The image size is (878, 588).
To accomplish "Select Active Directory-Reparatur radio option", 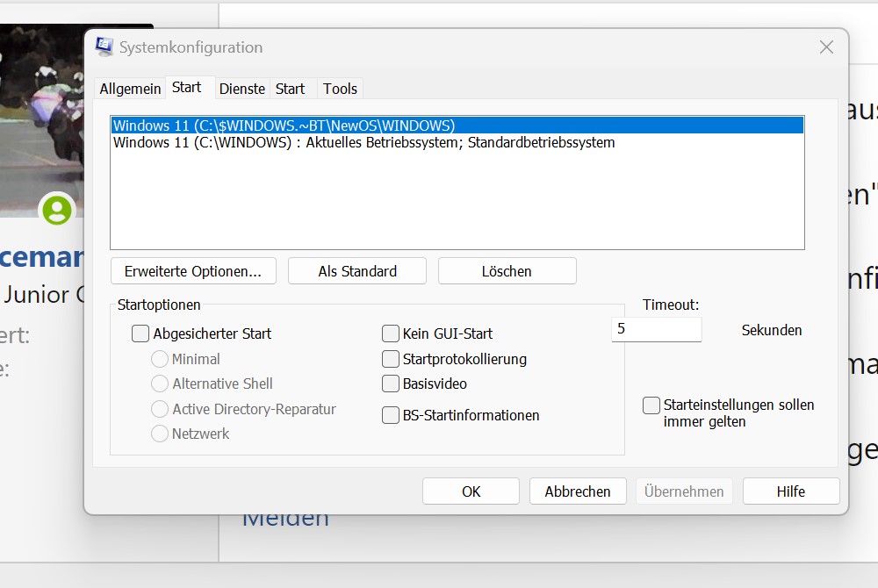I will tap(160, 409).
